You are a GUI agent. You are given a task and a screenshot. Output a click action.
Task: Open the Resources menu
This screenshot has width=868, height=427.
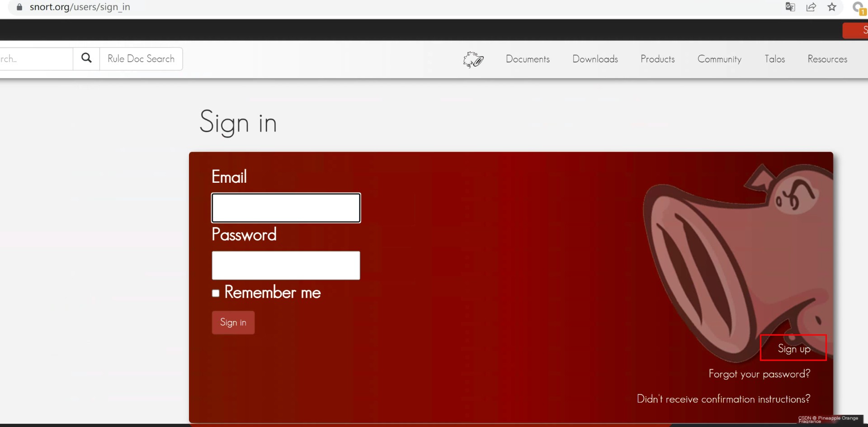click(x=827, y=59)
